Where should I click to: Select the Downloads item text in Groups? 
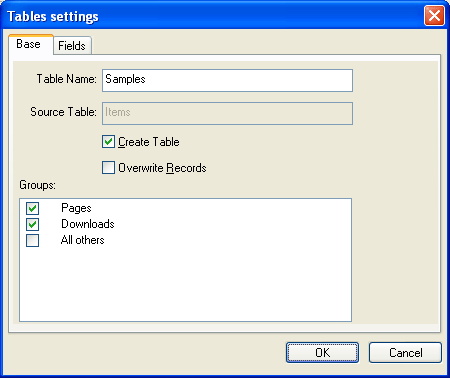tap(88, 224)
